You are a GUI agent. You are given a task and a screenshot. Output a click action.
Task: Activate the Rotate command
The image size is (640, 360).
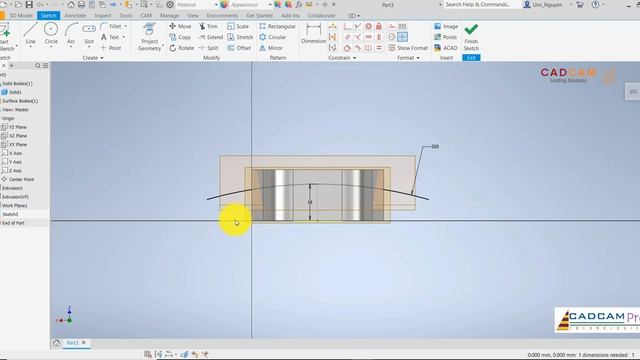tap(181, 48)
